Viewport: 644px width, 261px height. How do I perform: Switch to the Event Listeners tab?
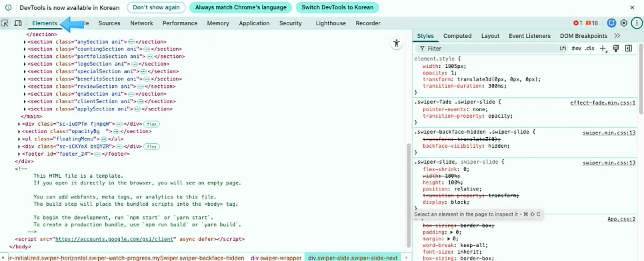pyautogui.click(x=530, y=36)
